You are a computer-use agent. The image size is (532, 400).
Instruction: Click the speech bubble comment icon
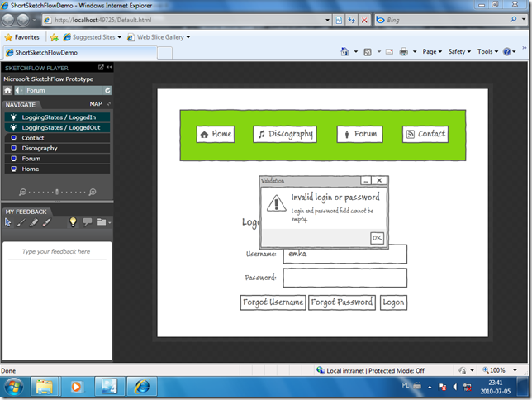pyautogui.click(x=88, y=222)
